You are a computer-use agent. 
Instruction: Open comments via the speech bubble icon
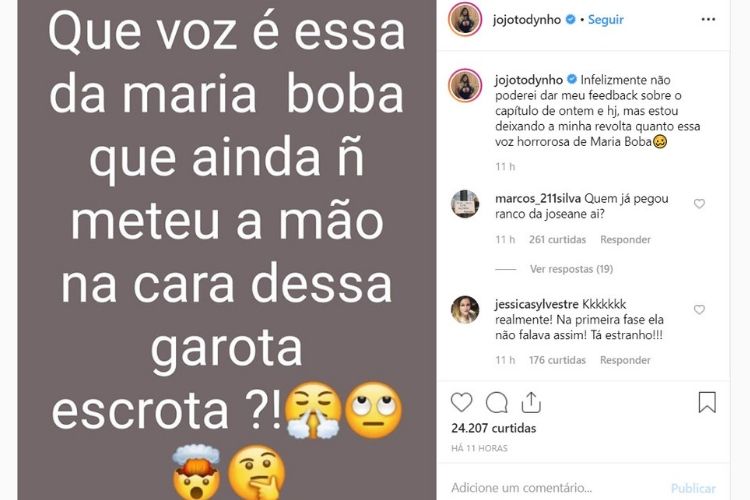496,402
